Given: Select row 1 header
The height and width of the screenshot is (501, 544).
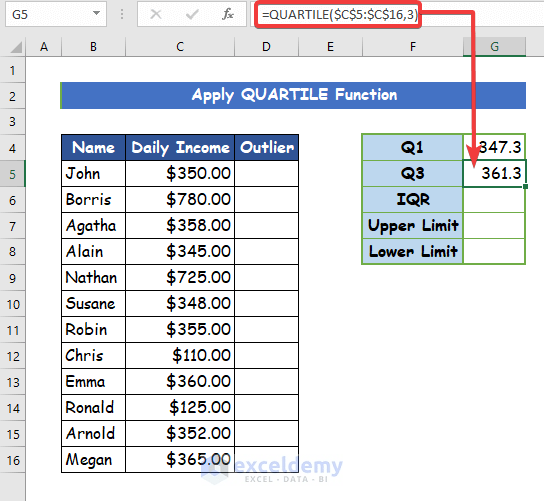Looking at the screenshot, I should [12, 70].
